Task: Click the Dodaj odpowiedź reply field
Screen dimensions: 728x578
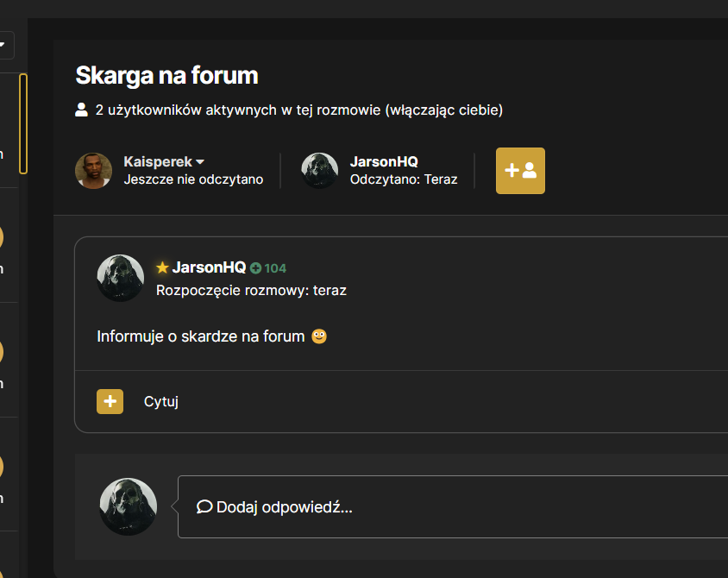Action: point(453,506)
